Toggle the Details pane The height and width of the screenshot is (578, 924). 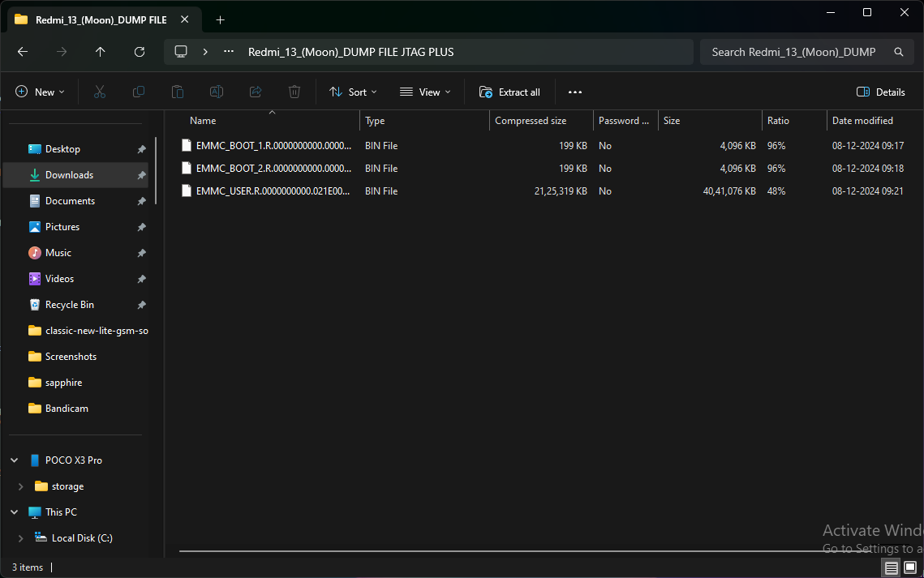click(x=881, y=92)
